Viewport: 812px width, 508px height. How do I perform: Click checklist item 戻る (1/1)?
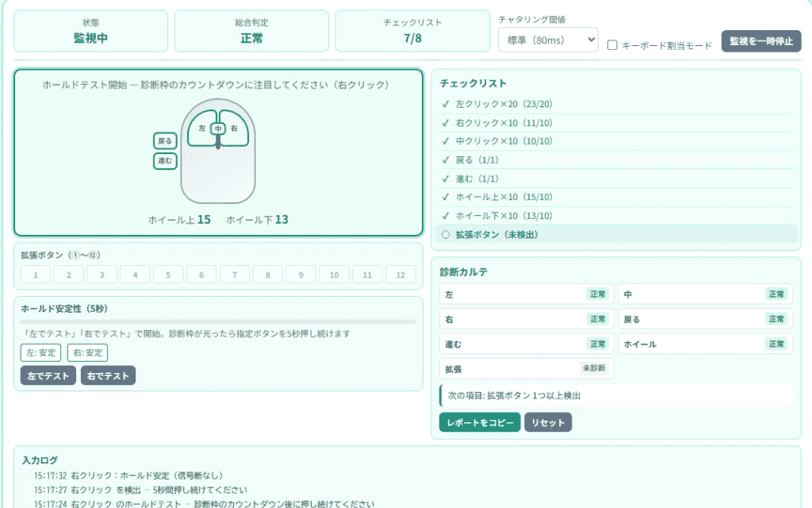tap(616, 160)
